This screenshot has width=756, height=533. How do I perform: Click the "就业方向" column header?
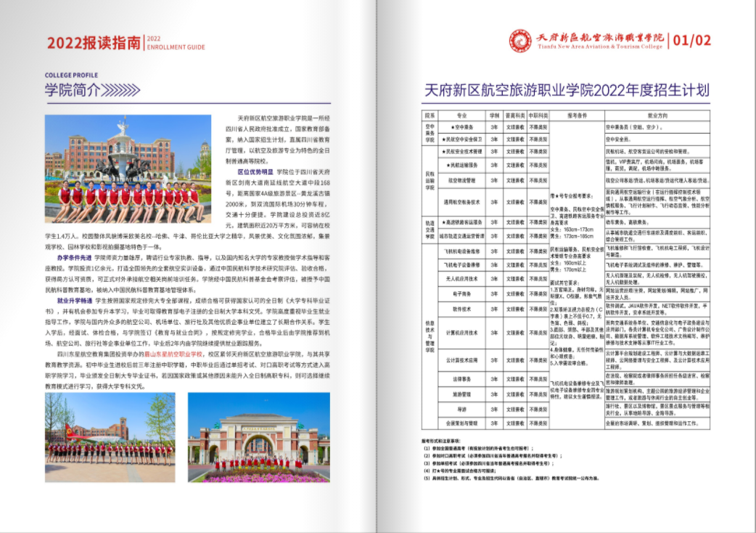(657, 115)
